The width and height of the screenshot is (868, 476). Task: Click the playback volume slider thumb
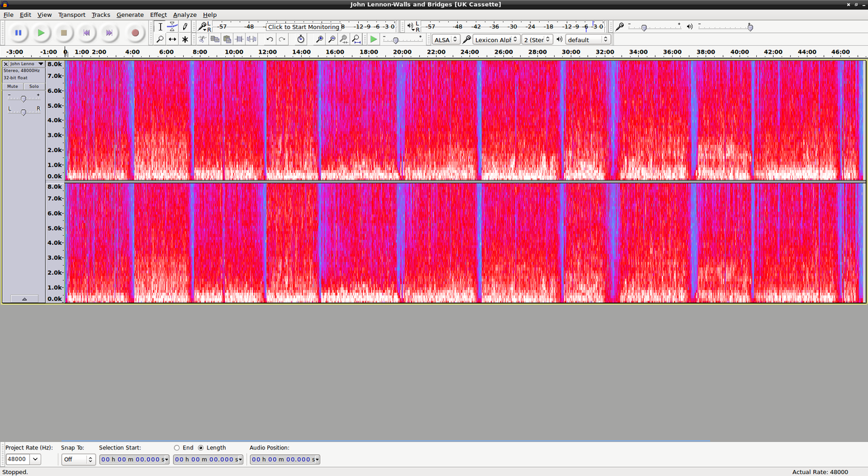pyautogui.click(x=750, y=27)
